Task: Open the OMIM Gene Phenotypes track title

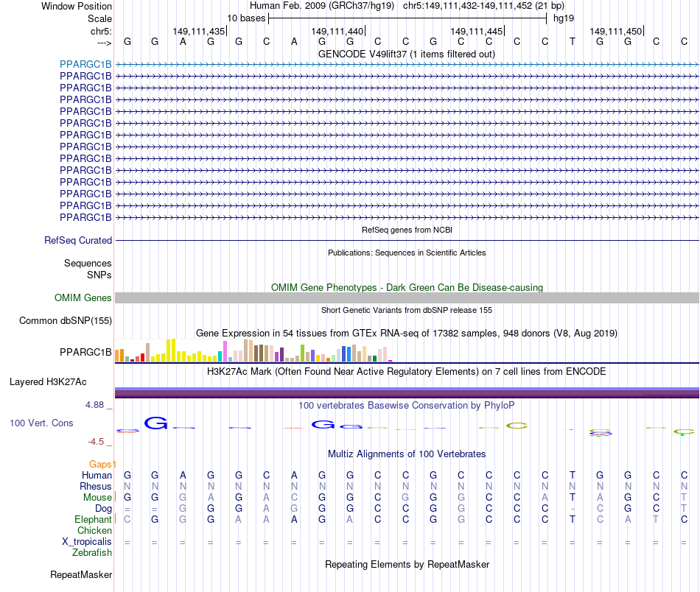Action: [x=407, y=287]
